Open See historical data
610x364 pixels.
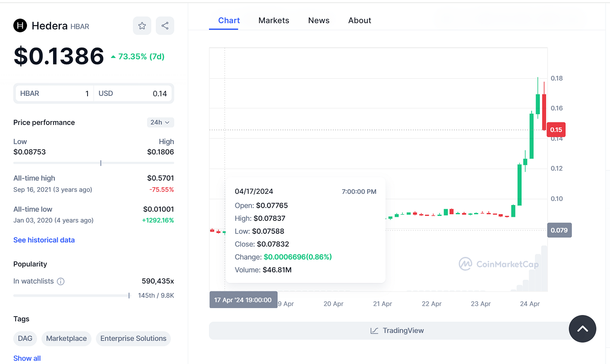44,240
